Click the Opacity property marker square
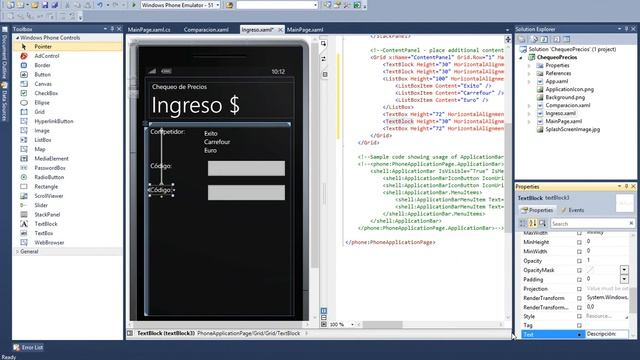The height and width of the screenshot is (360, 640). 579,261
